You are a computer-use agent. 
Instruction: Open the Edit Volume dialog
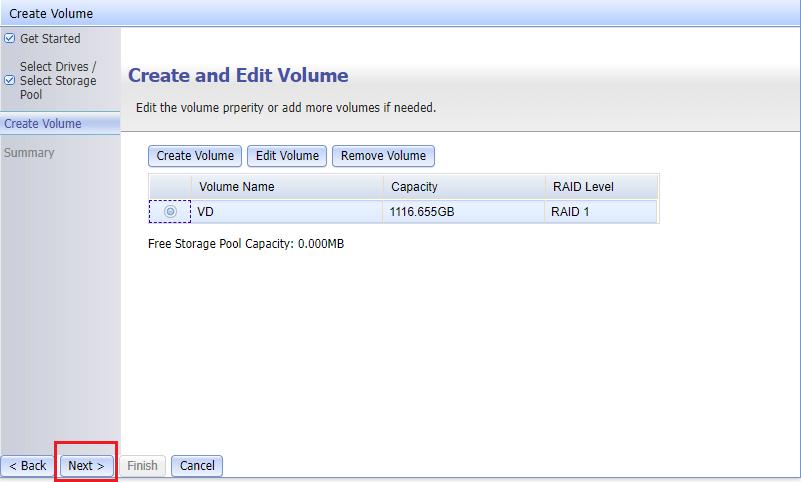(x=287, y=156)
